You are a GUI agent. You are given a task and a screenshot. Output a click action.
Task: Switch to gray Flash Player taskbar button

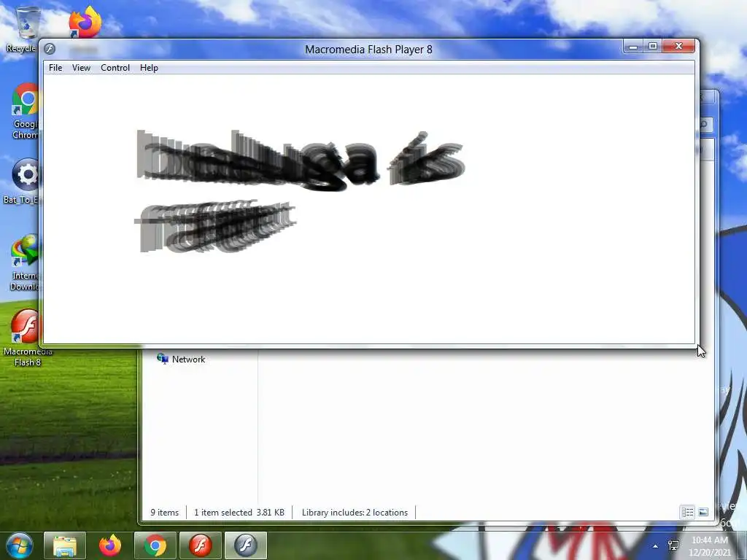click(x=245, y=545)
